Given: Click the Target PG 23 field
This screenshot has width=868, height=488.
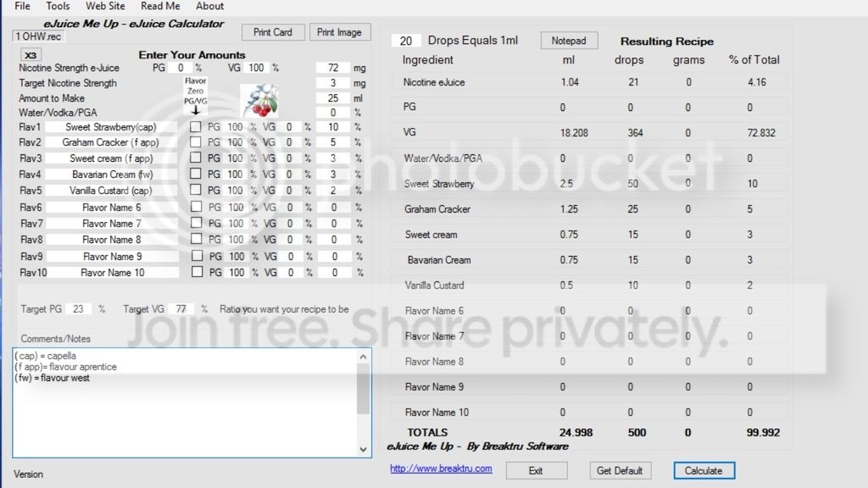Looking at the screenshot, I should tap(78, 308).
